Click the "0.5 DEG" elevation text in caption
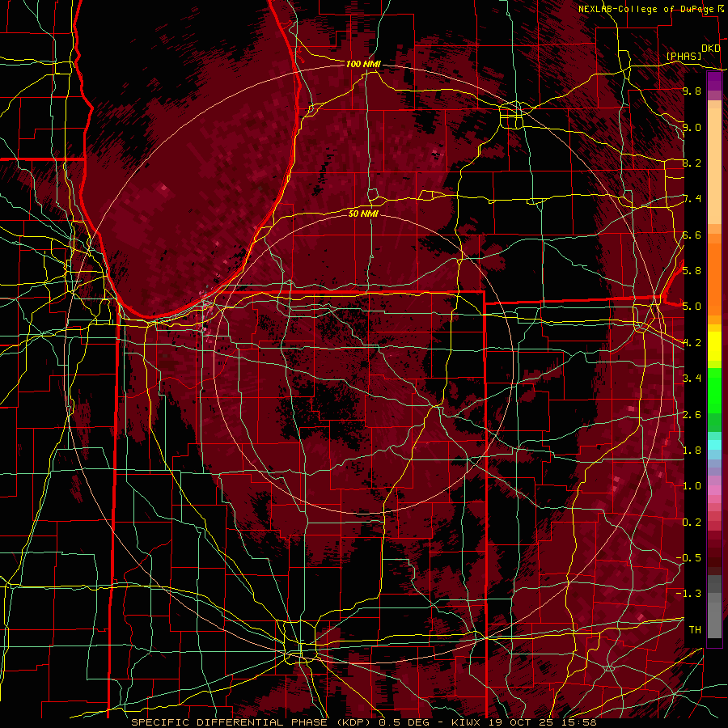The height and width of the screenshot is (728, 728). 403,722
